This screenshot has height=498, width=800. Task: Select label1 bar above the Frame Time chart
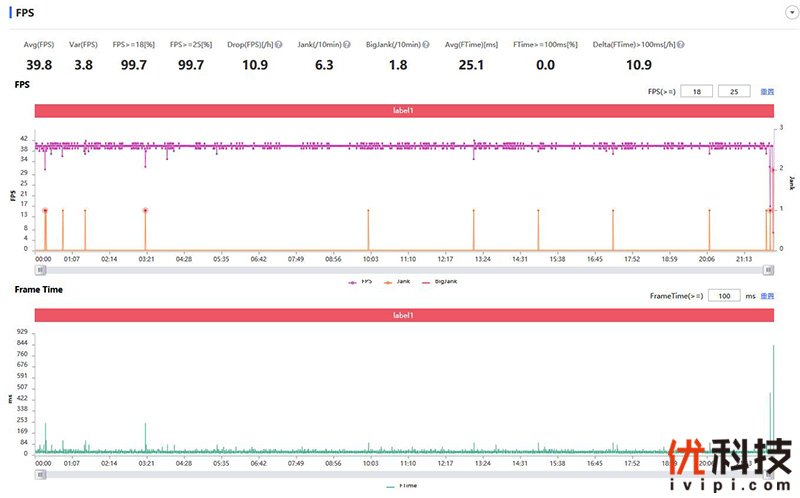click(x=404, y=315)
